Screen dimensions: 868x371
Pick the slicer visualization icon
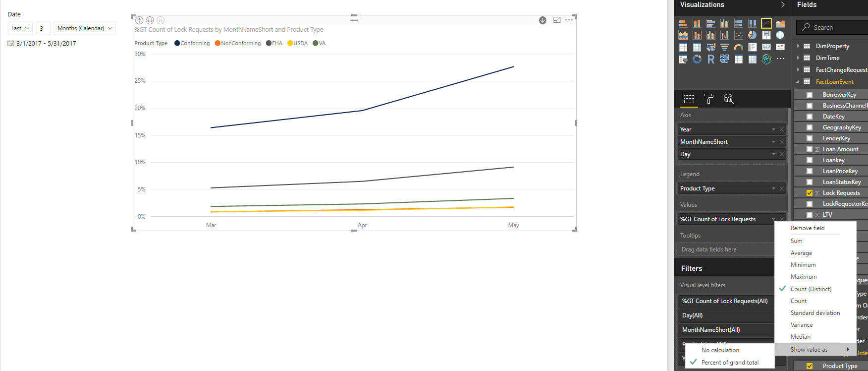[x=683, y=60]
